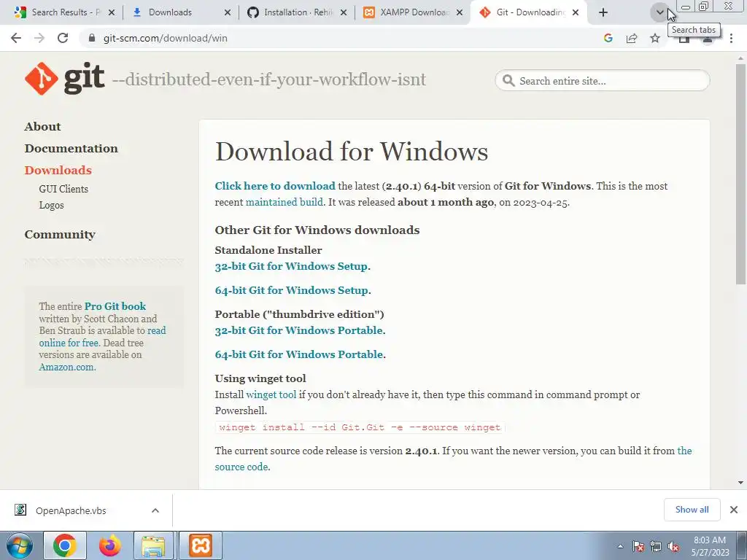The height and width of the screenshot is (560, 747).
Task: Click Show all downloads button
Action: coord(692,510)
